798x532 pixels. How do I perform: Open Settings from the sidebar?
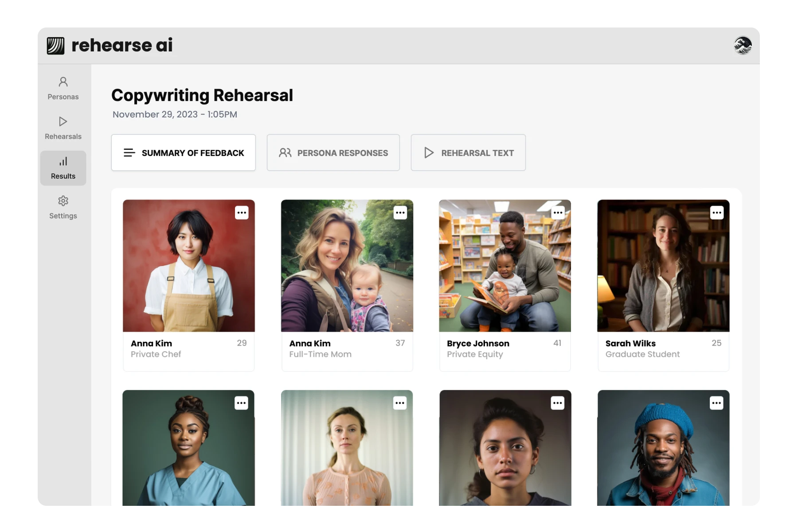point(63,207)
